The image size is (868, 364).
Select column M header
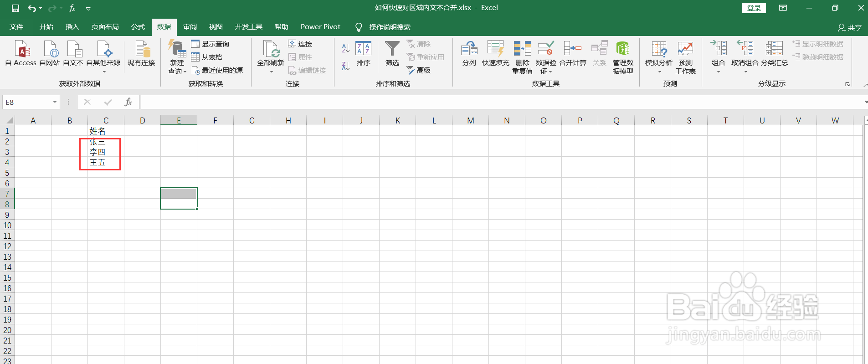coord(470,120)
